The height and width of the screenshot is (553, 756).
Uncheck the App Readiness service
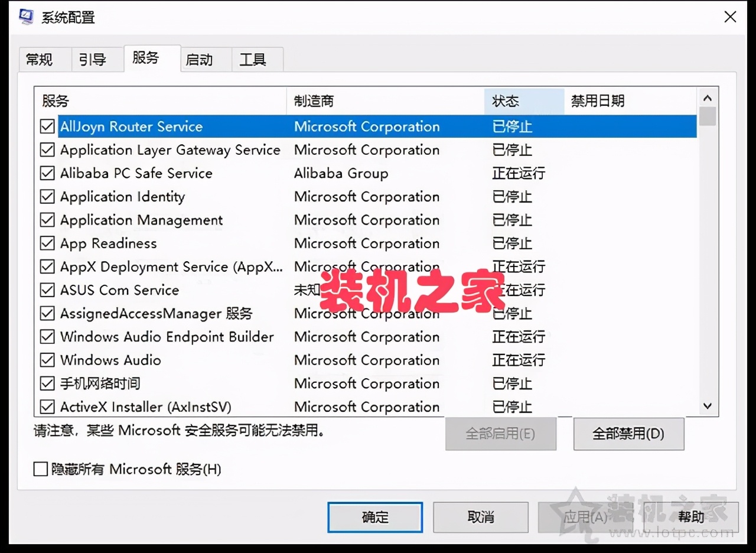47,243
